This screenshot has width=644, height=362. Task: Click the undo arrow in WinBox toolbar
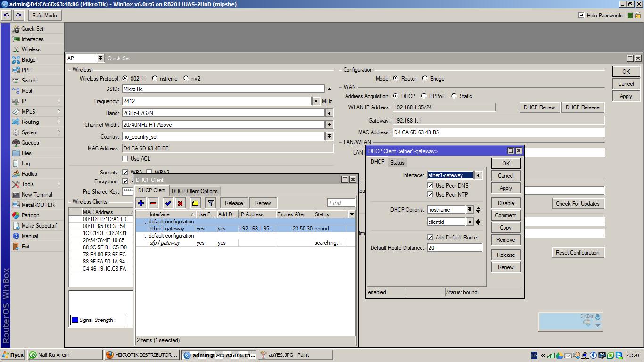(x=6, y=16)
